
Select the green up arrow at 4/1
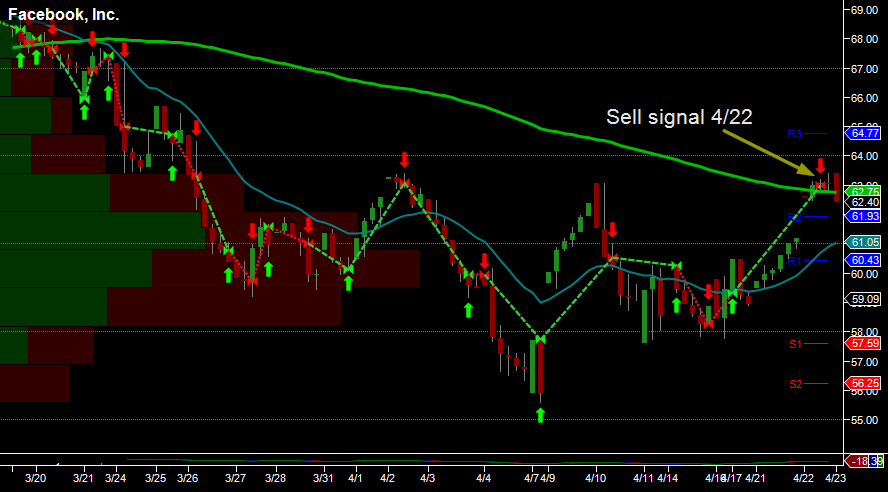[348, 283]
